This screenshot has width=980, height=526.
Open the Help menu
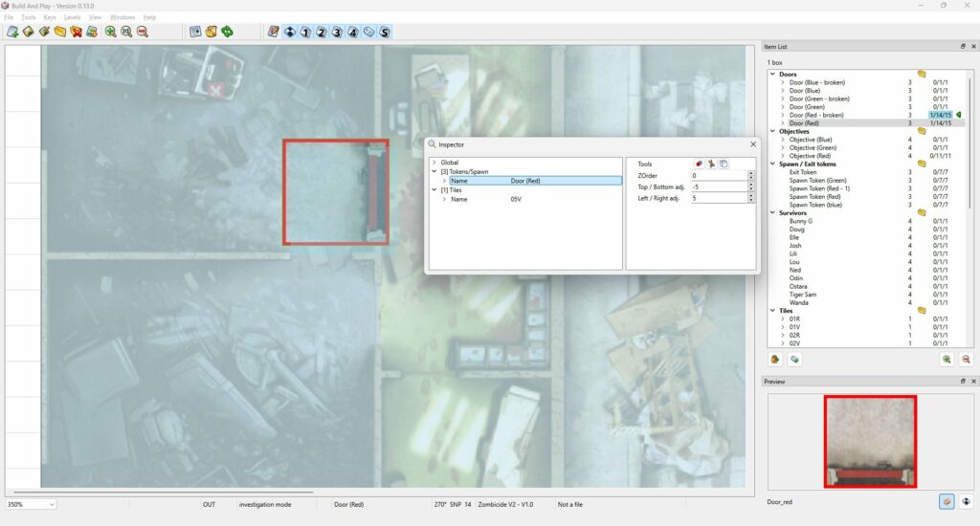pyautogui.click(x=149, y=17)
